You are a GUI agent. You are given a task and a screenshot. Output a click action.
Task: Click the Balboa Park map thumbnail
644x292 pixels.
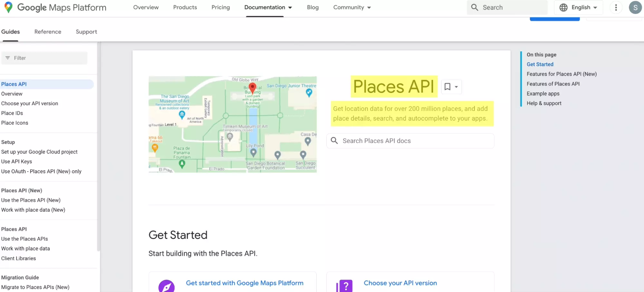pos(232,124)
